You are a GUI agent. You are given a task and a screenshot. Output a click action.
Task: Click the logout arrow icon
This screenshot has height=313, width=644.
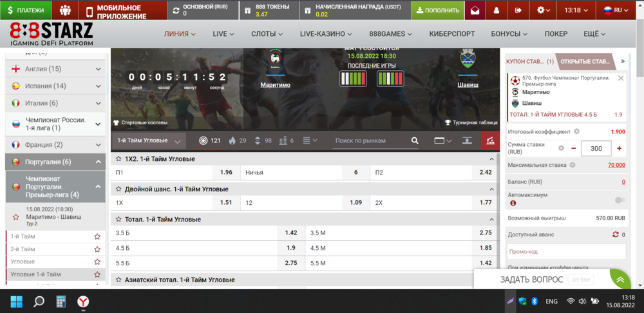(518, 10)
